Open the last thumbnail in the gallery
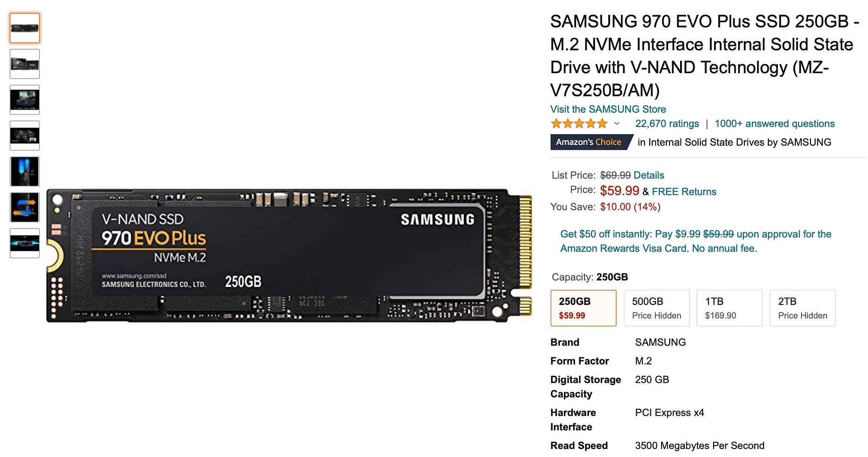 pos(25,243)
